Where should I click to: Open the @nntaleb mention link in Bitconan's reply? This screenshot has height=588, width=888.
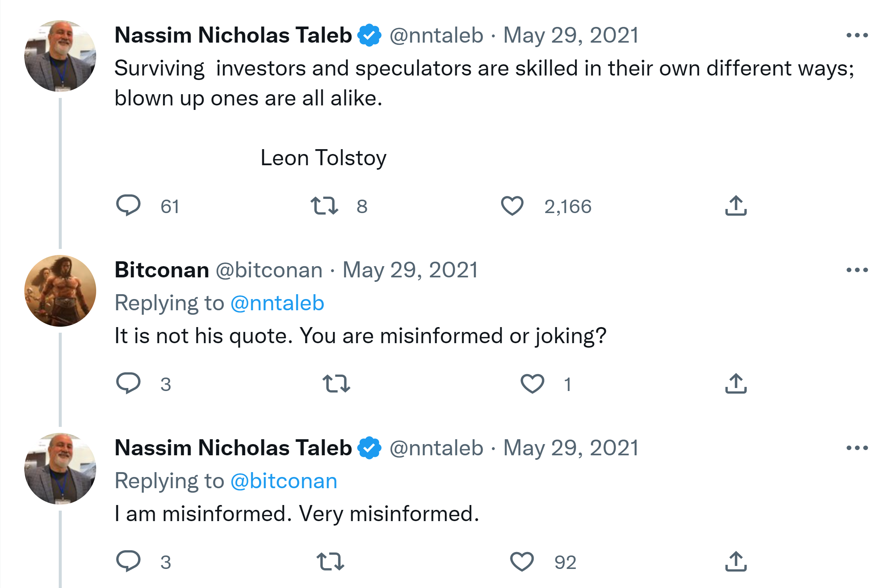tap(277, 303)
